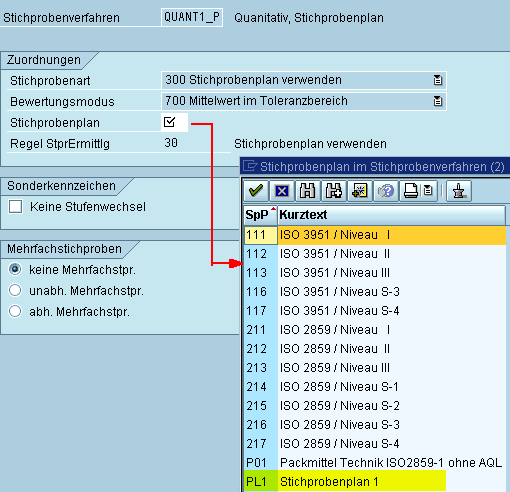Select abh. Mehrfachstpr. radio button
The height and width of the screenshot is (492, 510).
(x=15, y=311)
